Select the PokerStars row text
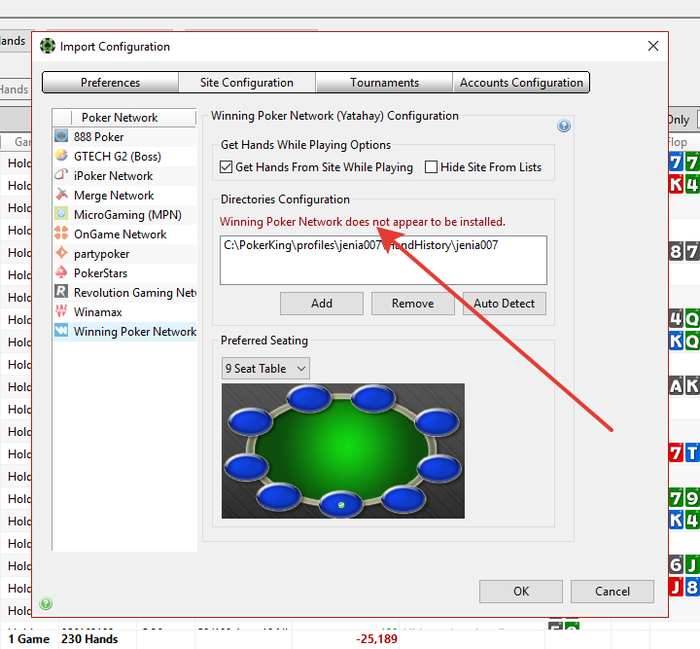Screen dimensions: 700x649 click(x=100, y=273)
